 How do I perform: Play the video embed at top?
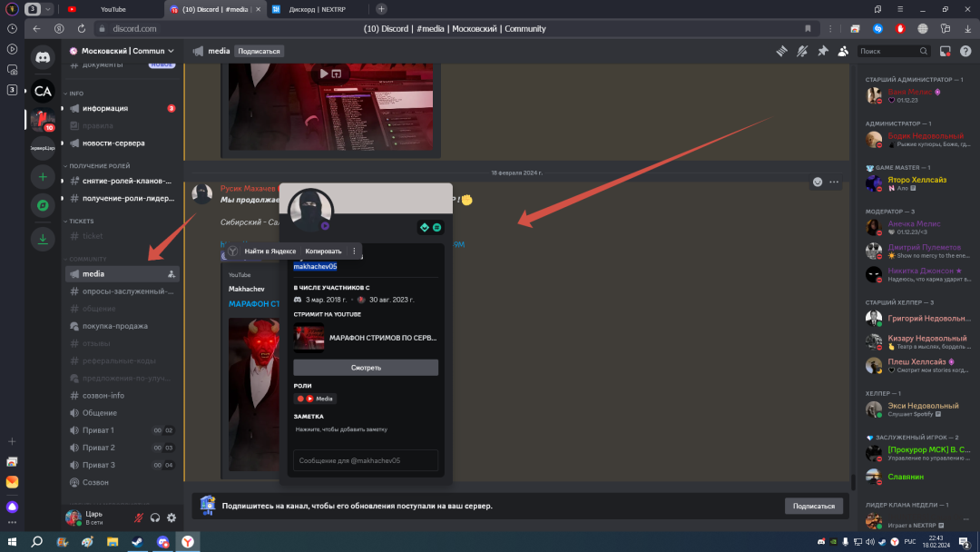pyautogui.click(x=324, y=74)
